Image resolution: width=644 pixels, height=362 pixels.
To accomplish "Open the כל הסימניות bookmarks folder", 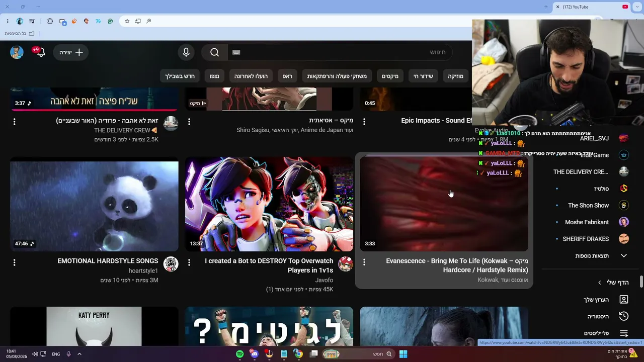I will point(21,33).
